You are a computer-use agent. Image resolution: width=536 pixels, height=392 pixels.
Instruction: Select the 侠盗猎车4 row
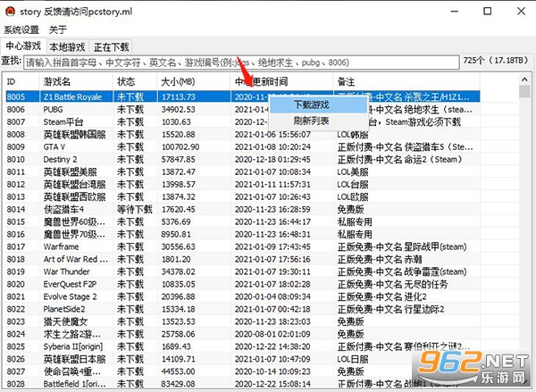[243, 209]
